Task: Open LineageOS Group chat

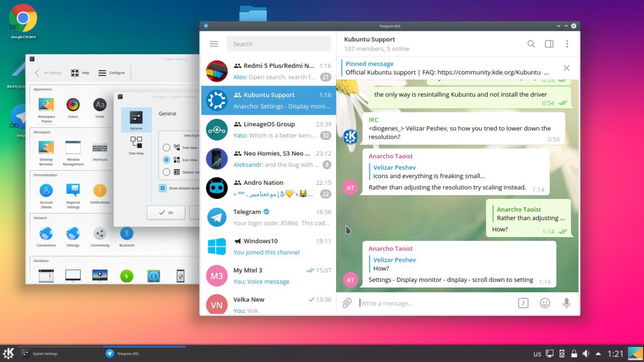Action: tap(268, 129)
